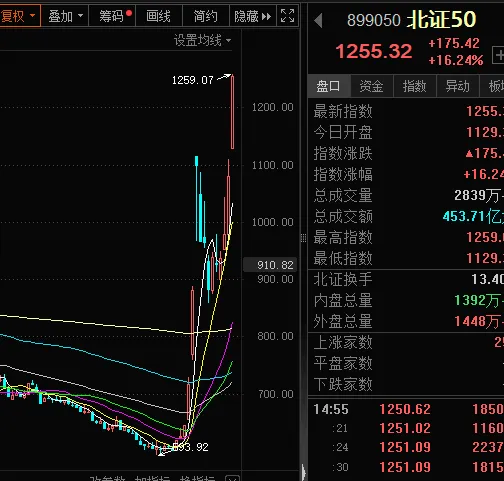
Task: Open the 设置均线 dropdown
Action: (x=202, y=41)
